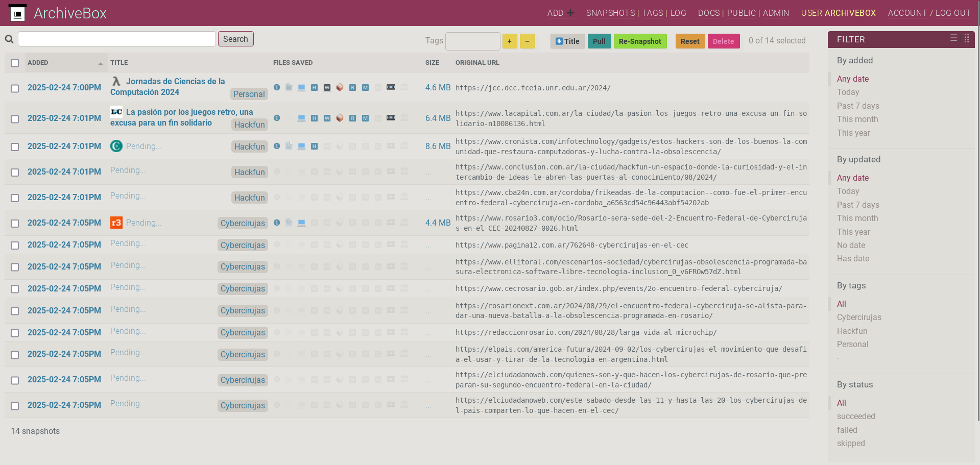Open the WARC package box icon for La pasión row
The image size is (980, 465).
(340, 118)
